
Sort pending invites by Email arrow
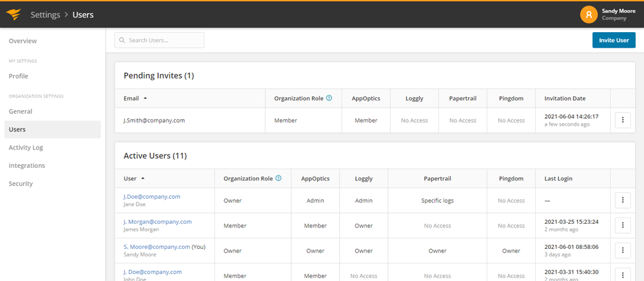coord(145,99)
